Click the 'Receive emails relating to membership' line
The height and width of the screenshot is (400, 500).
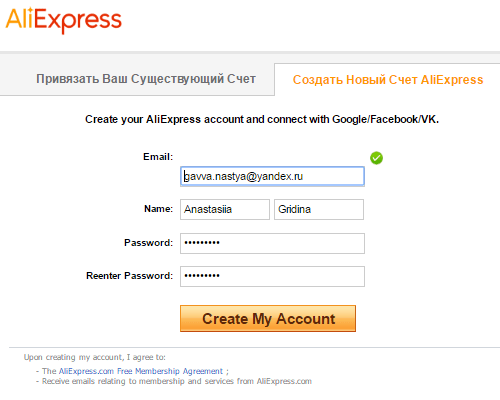tap(177, 381)
